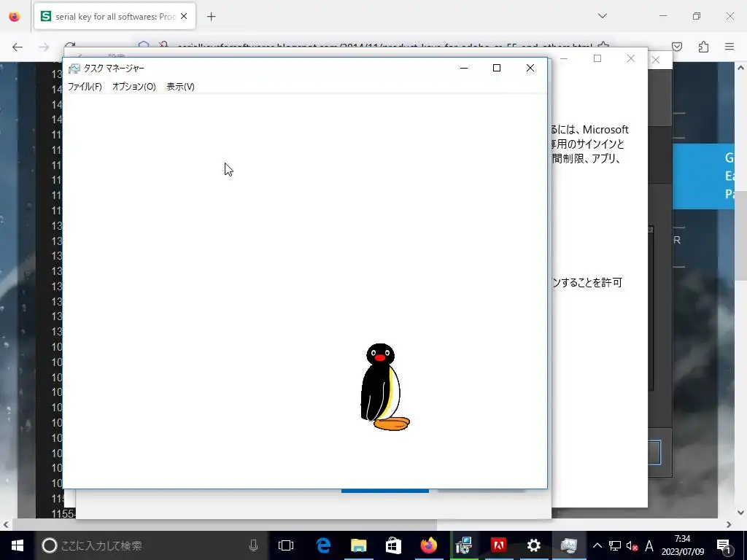This screenshot has width=747, height=560.
Task: Close the 'serial key for all softwares' tab
Action: (x=184, y=17)
